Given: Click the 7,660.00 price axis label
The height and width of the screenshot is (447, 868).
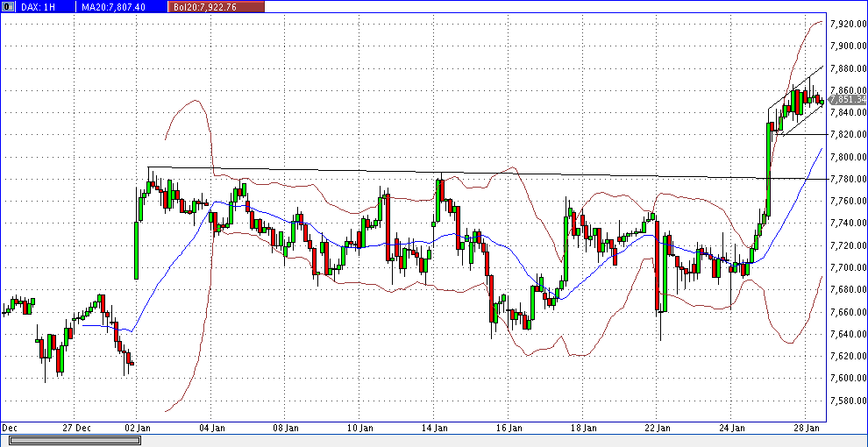Looking at the screenshot, I should (x=848, y=312).
